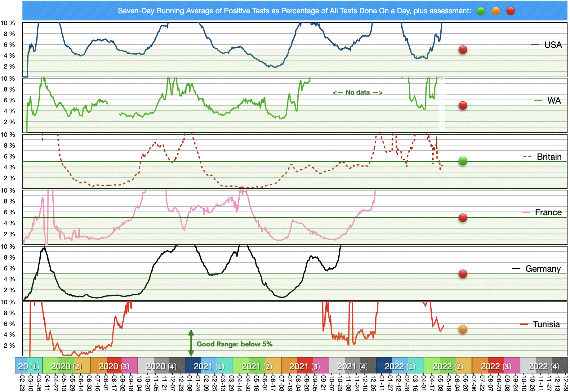Select the 2021 quarter 1 timeline segment
This screenshot has width=570, height=392.
tap(209, 366)
